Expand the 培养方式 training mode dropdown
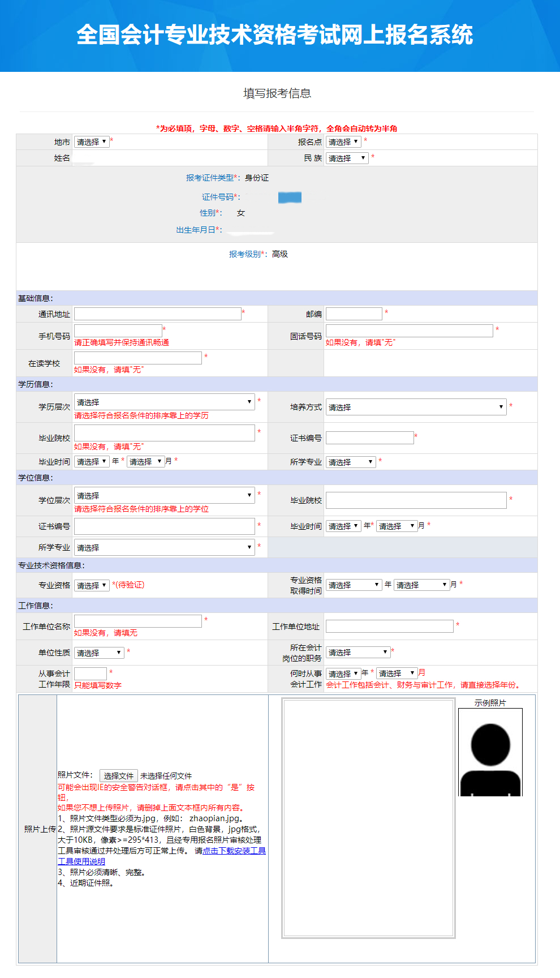The height and width of the screenshot is (978, 560). click(416, 407)
